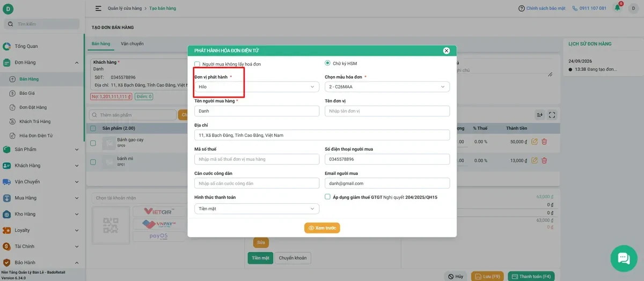Click the Sửa button
Image resolution: width=644 pixels, height=281 pixels.
[x=261, y=242]
